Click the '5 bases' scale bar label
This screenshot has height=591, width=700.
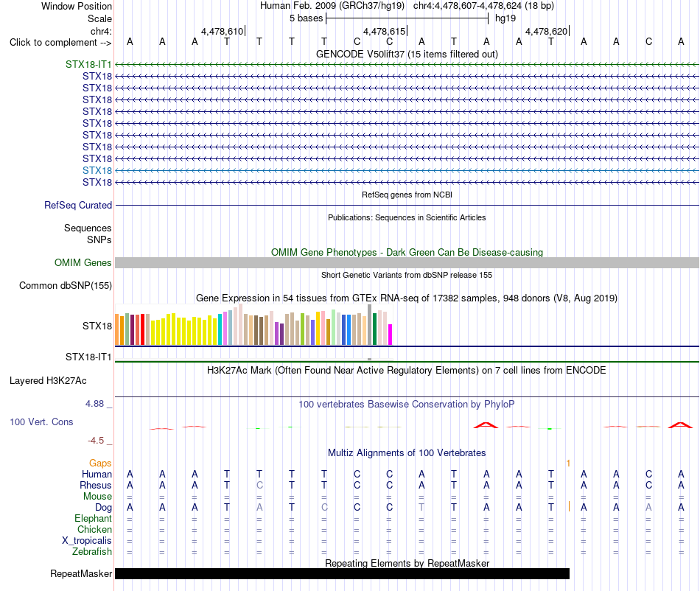(x=306, y=18)
